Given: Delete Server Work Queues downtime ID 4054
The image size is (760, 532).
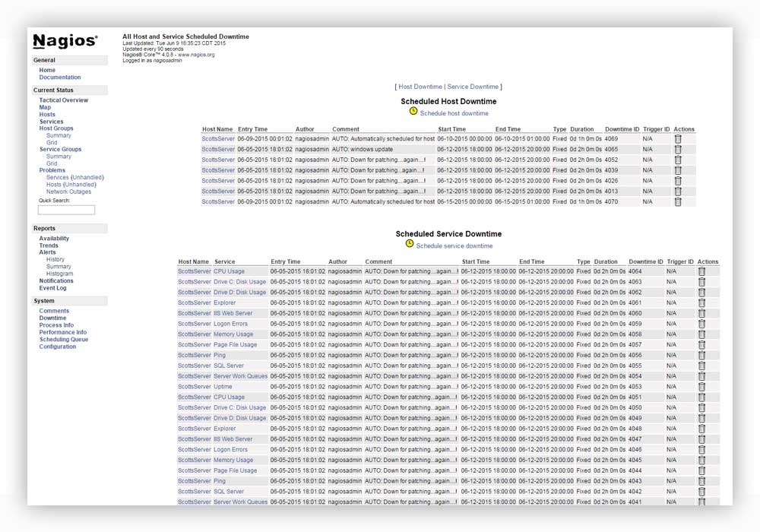Looking at the screenshot, I should (x=701, y=376).
